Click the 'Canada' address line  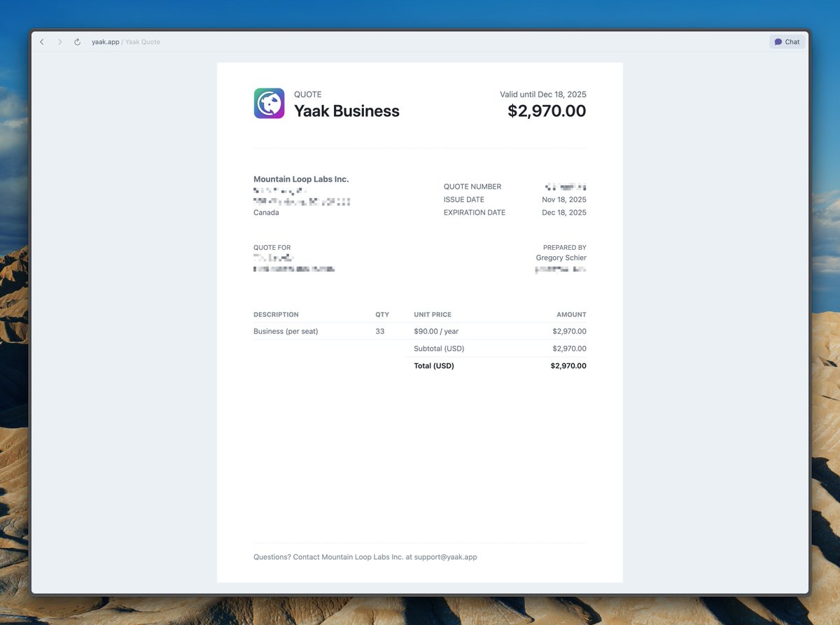(266, 213)
